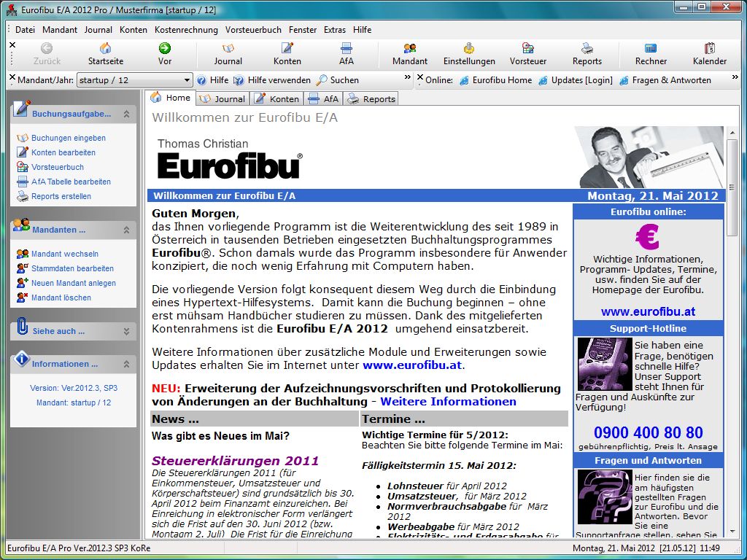Open Einstellungen settings icon
The height and width of the screenshot is (560, 747).
point(469,48)
